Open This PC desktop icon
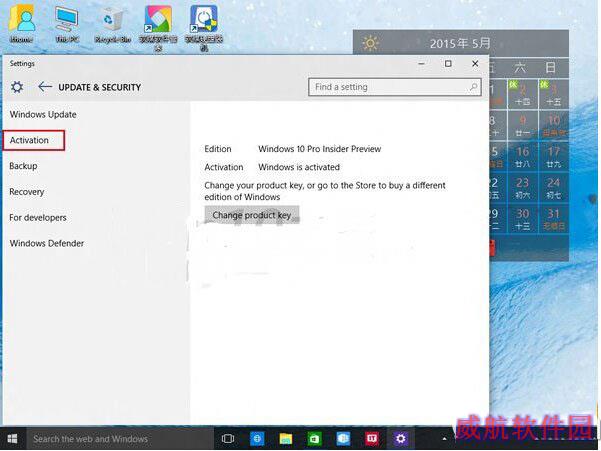601x451 pixels. click(67, 24)
